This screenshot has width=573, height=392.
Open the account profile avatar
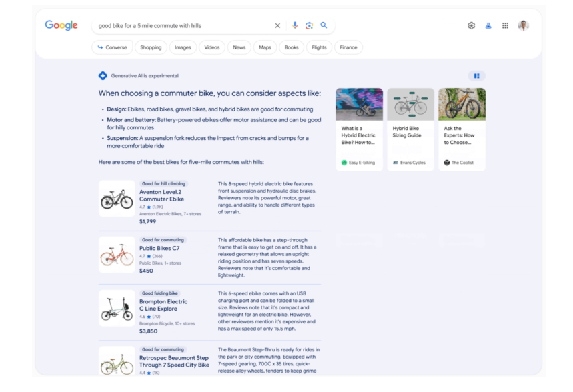523,25
